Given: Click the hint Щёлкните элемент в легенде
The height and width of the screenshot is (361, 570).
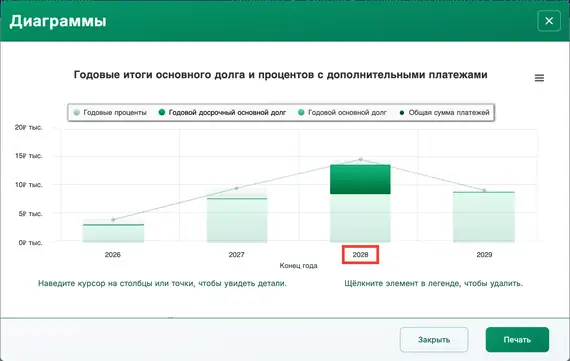Looking at the screenshot, I should pyautogui.click(x=434, y=283).
